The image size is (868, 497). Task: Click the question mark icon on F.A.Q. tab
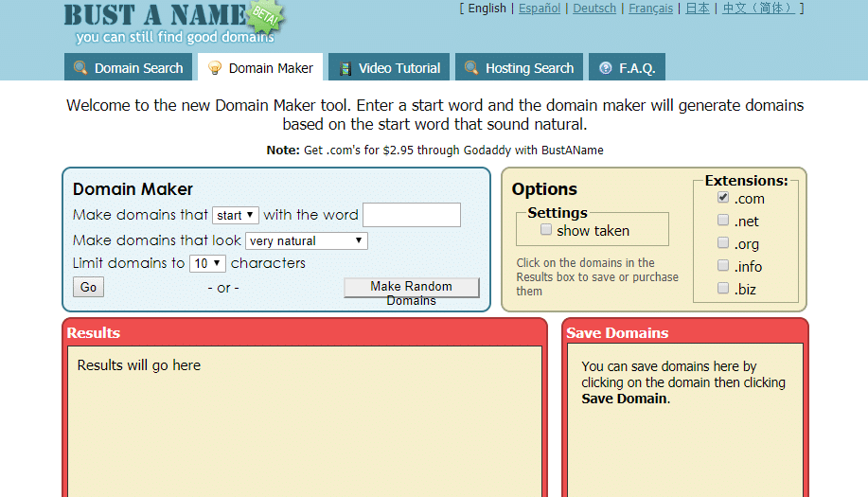click(x=606, y=67)
